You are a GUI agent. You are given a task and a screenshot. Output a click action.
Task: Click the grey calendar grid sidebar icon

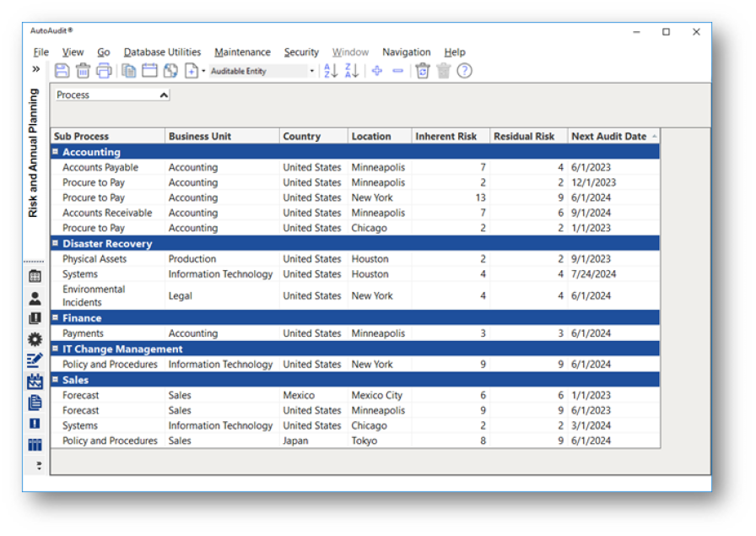click(35, 277)
